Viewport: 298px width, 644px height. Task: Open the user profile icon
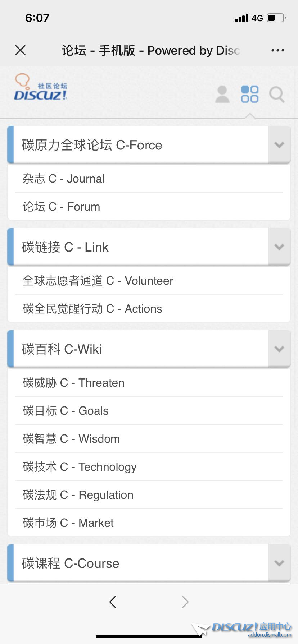pyautogui.click(x=222, y=95)
